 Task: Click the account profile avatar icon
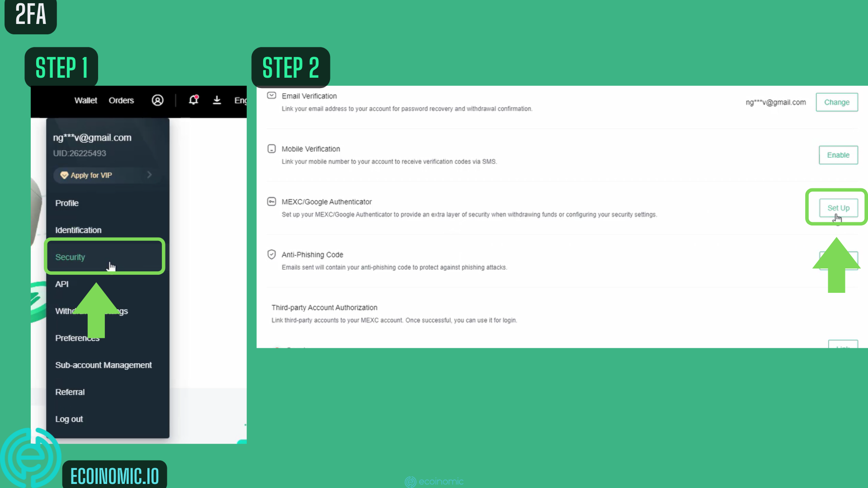(x=157, y=100)
